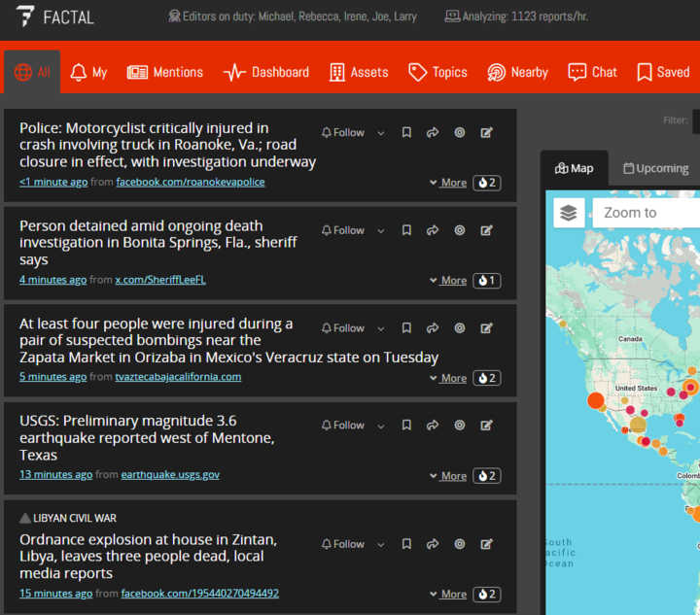700x615 pixels.
Task: Open the My alerts tab
Action: (88, 72)
